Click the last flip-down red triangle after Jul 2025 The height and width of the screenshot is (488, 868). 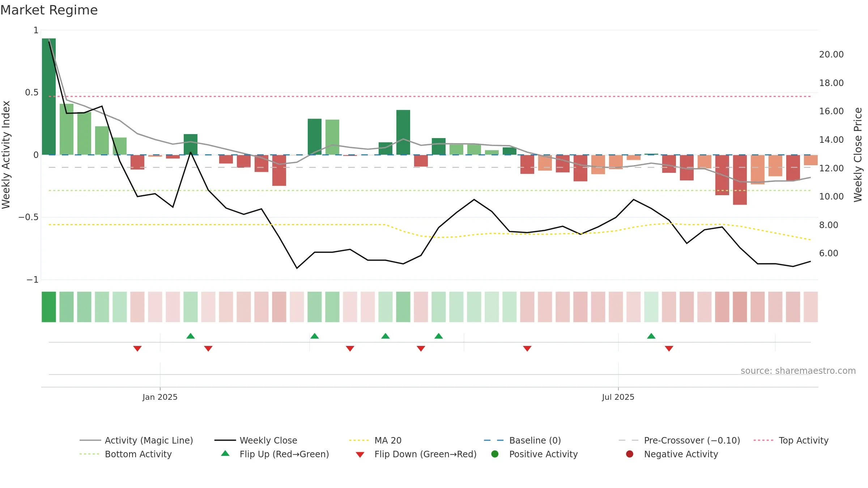tap(669, 348)
